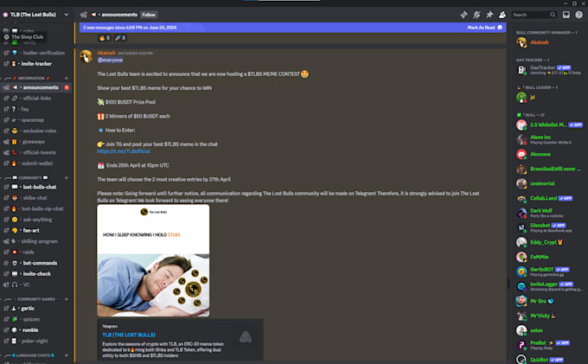
Task: Open ProBot in the member list
Action: click(x=549, y=345)
